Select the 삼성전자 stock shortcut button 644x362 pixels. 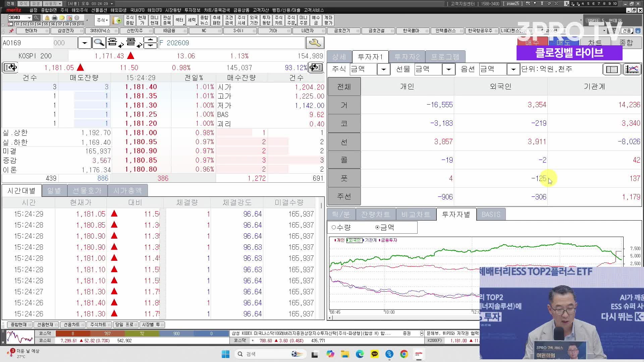click(66, 31)
